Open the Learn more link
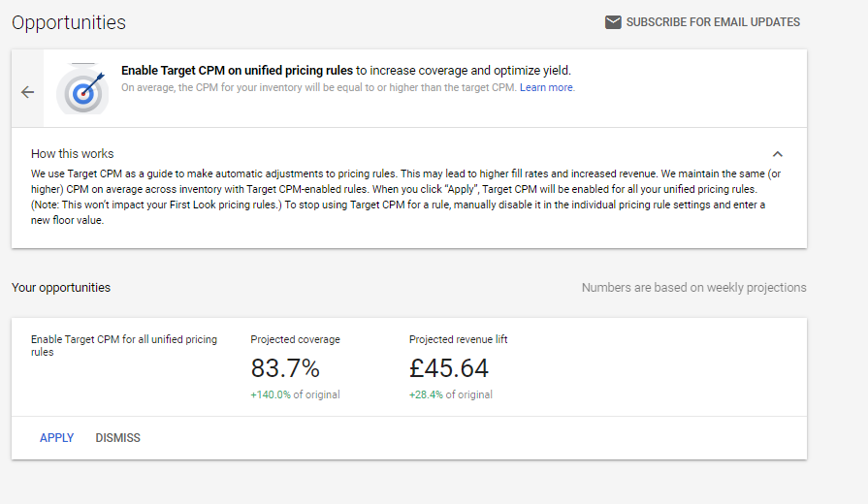The image size is (868, 504). tap(547, 88)
